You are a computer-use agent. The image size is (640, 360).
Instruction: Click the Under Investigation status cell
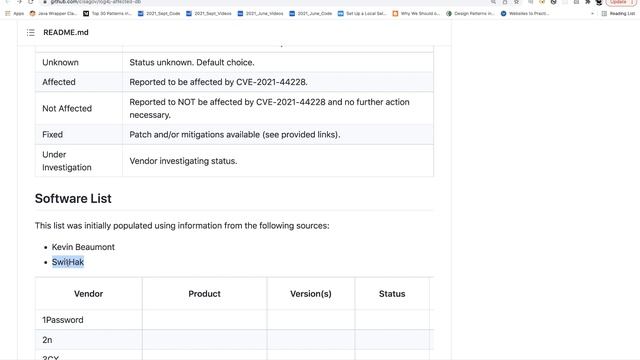(79, 161)
